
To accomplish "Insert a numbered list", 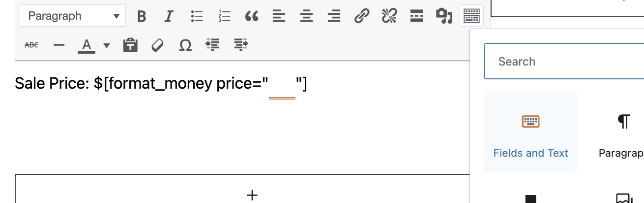I will [224, 16].
